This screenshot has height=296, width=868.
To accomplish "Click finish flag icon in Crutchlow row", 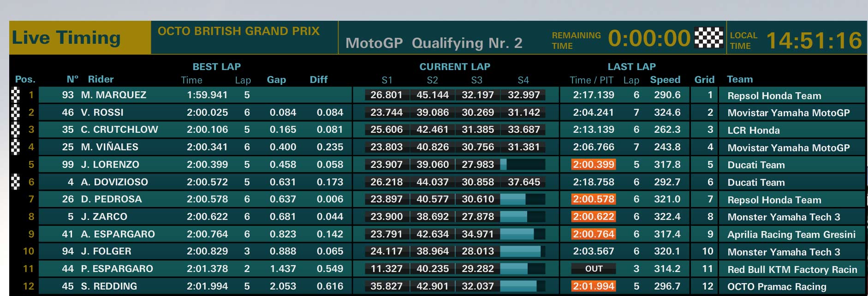I will coord(16,130).
